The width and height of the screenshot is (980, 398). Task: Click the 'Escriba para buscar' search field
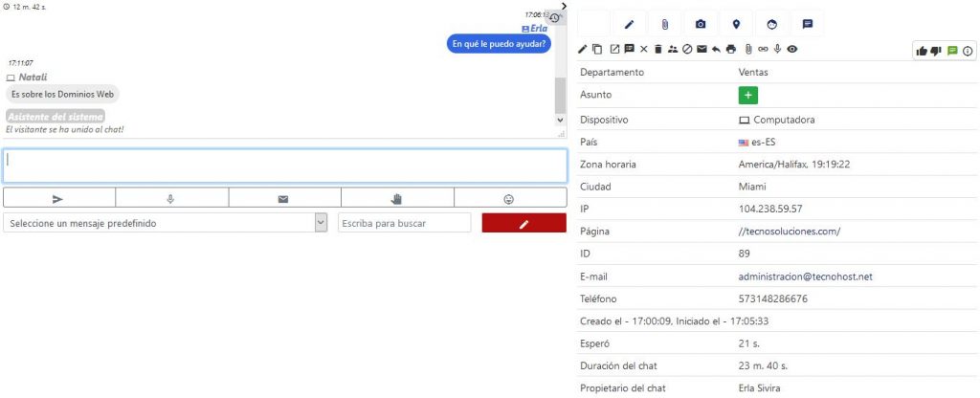coord(404,223)
